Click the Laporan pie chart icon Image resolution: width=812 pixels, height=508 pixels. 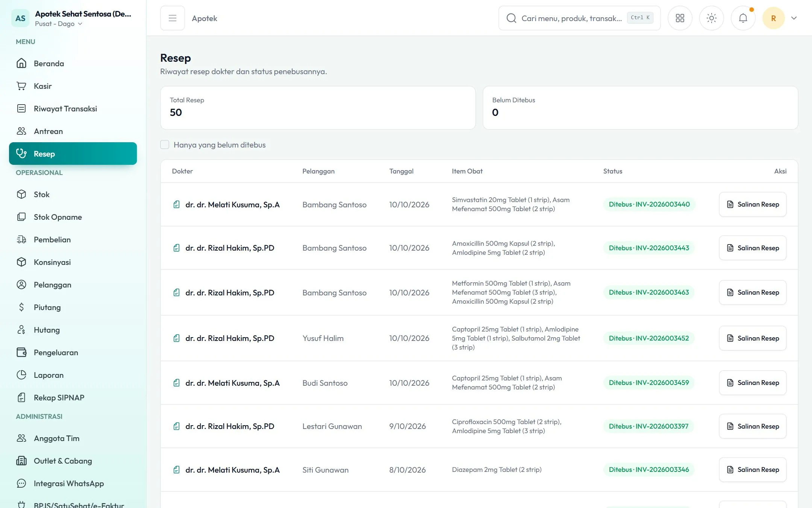[21, 375]
